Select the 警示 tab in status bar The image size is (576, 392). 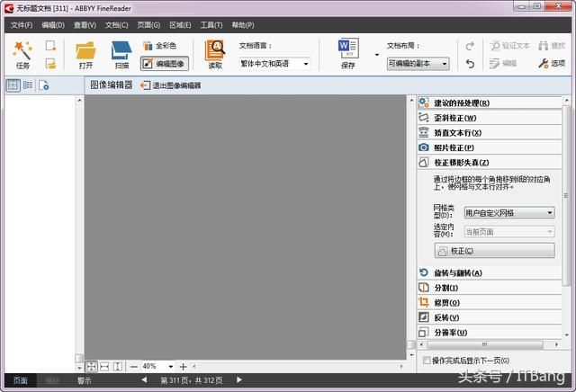coord(84,380)
